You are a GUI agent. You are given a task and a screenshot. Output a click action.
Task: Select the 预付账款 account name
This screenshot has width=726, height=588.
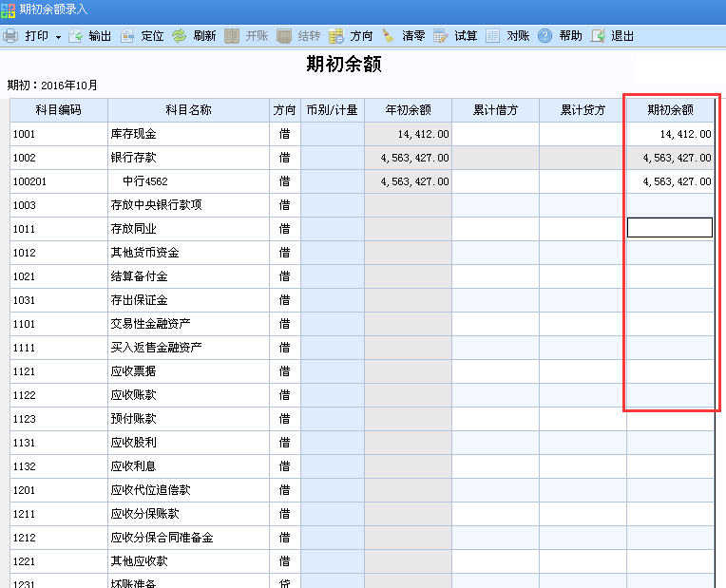133,419
